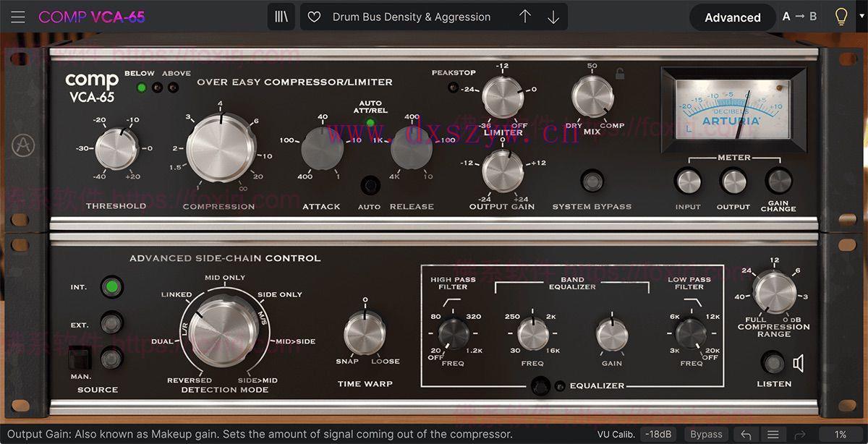Open the hamburger main menu
The image size is (868, 444).
pos(18,17)
